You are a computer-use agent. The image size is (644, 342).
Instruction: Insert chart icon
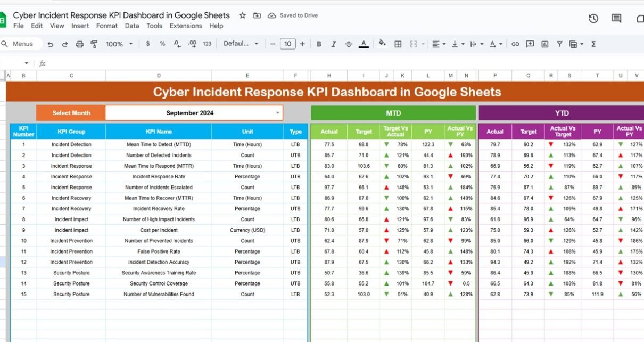click(x=544, y=44)
